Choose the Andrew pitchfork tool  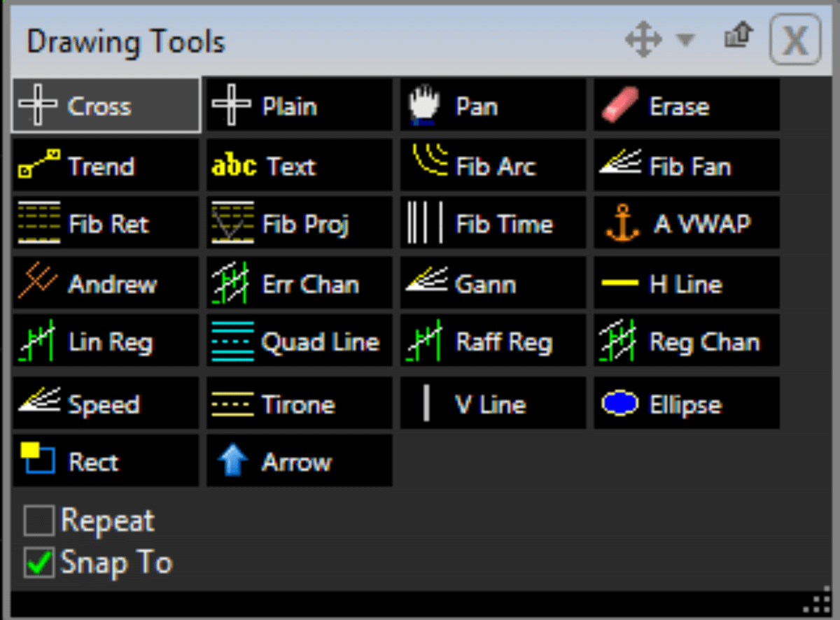[106, 283]
